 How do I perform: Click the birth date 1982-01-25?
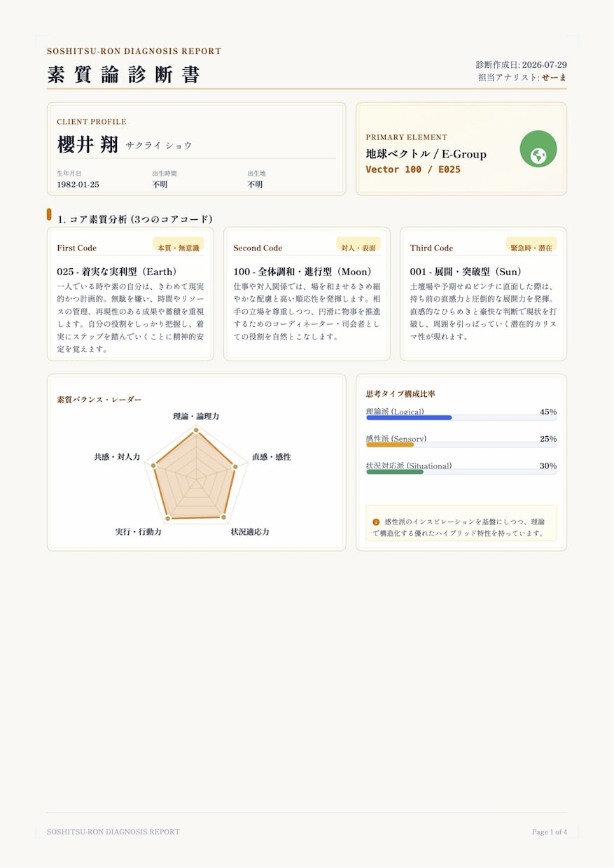(x=78, y=185)
